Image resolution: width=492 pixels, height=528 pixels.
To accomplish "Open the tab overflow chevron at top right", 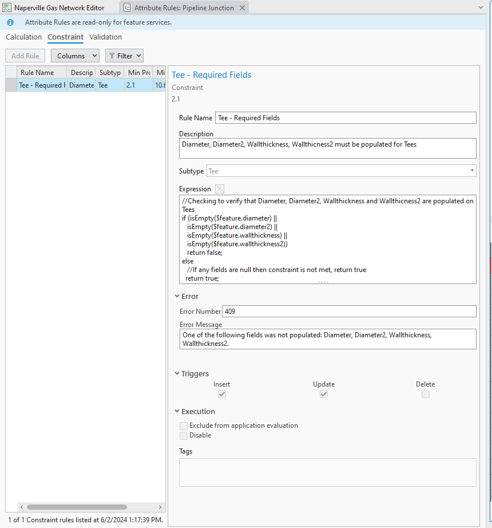I will point(481,7).
